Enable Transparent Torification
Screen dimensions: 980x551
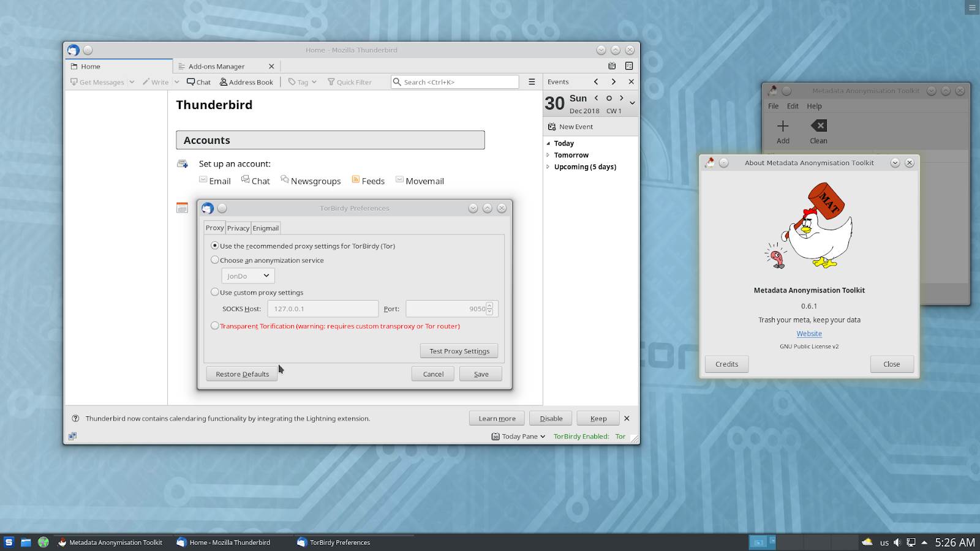coord(215,326)
